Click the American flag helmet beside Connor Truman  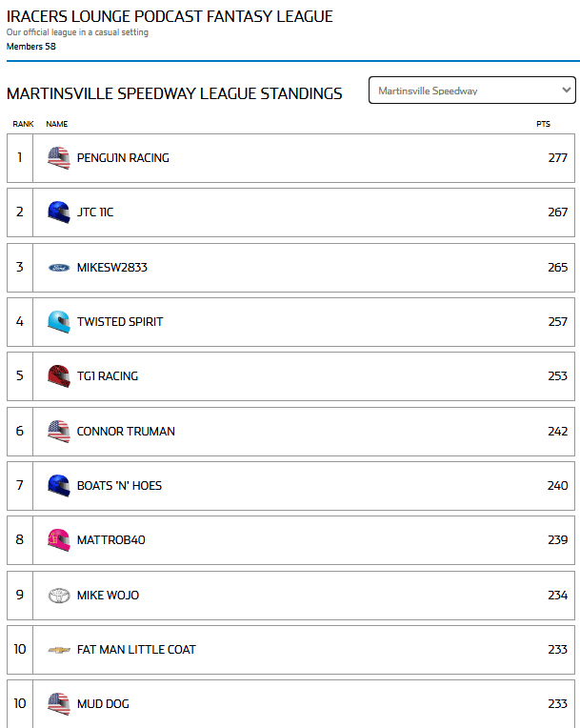click(x=59, y=432)
